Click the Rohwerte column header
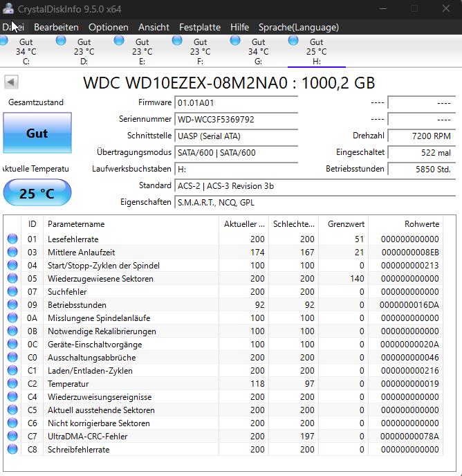The width and height of the screenshot is (462, 476). (x=405, y=224)
